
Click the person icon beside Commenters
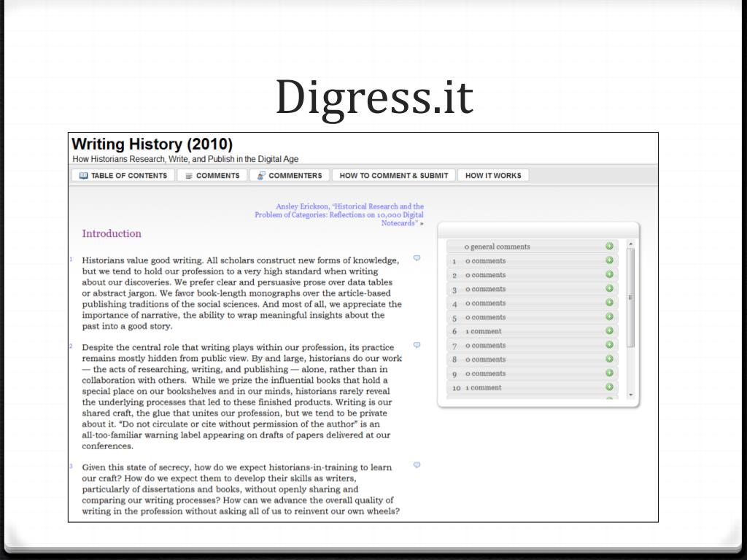(x=261, y=175)
